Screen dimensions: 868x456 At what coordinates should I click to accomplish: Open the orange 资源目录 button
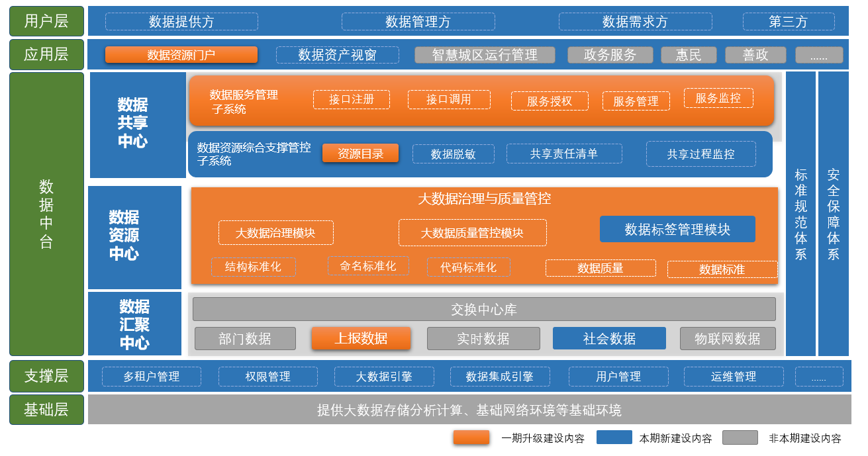[x=360, y=154]
